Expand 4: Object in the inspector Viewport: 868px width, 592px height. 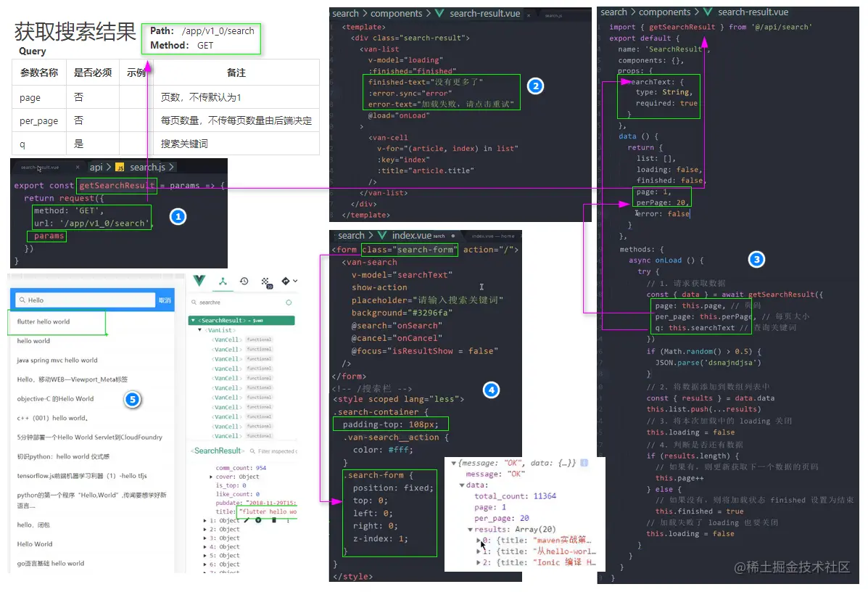coord(204,547)
